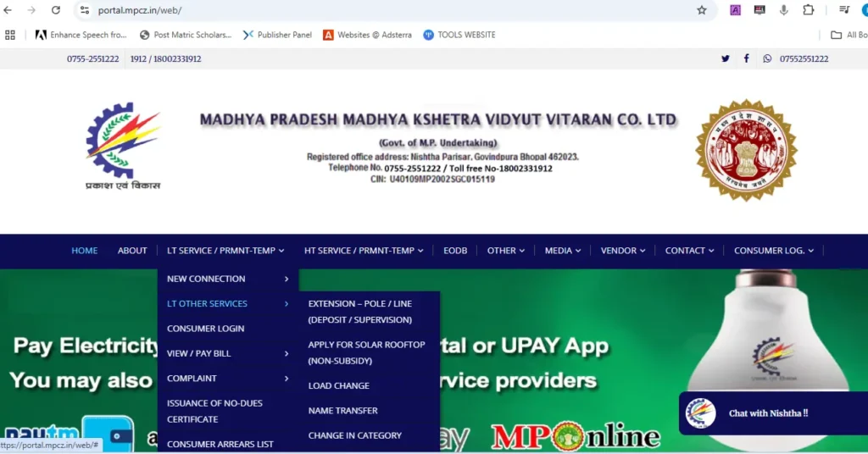
Task: Expand the HT SERVICE / PRMNT-TEMP dropdown
Action: 364,251
